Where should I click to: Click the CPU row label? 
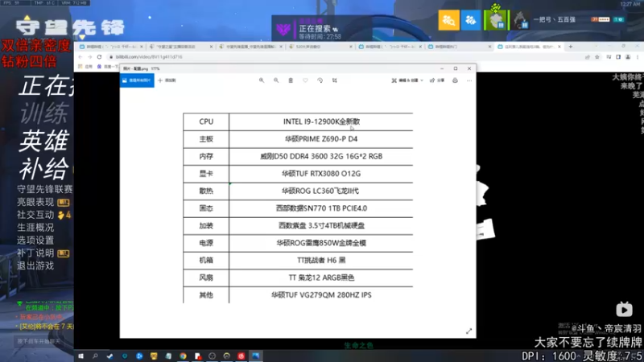(x=206, y=121)
